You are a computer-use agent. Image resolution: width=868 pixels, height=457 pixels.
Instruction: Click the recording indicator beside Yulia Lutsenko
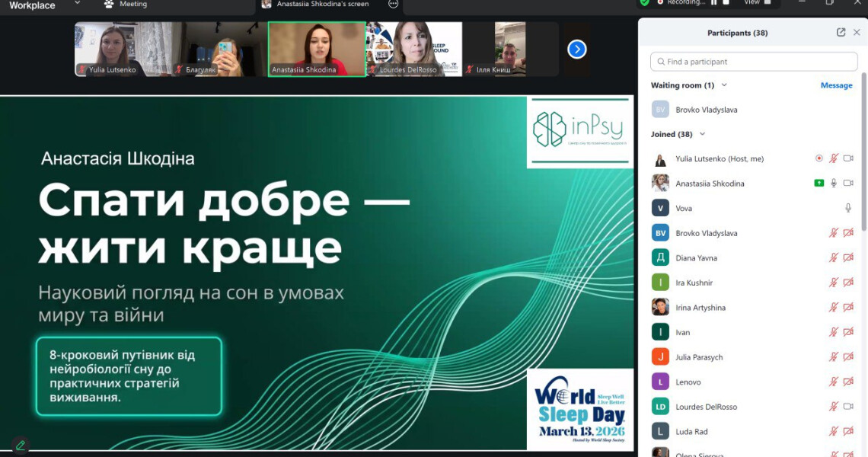click(819, 158)
